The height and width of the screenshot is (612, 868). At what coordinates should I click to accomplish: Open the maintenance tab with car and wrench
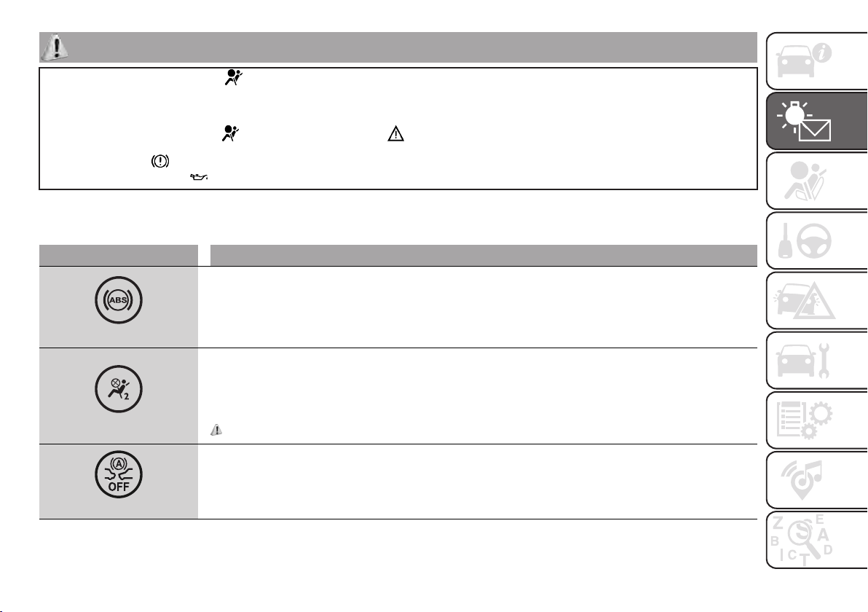coord(816,361)
